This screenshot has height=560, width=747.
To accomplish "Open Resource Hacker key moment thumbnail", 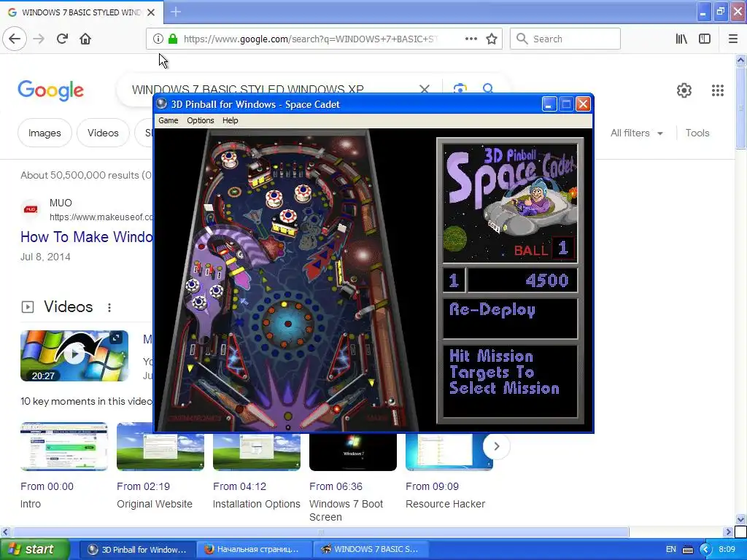I will (x=449, y=452).
